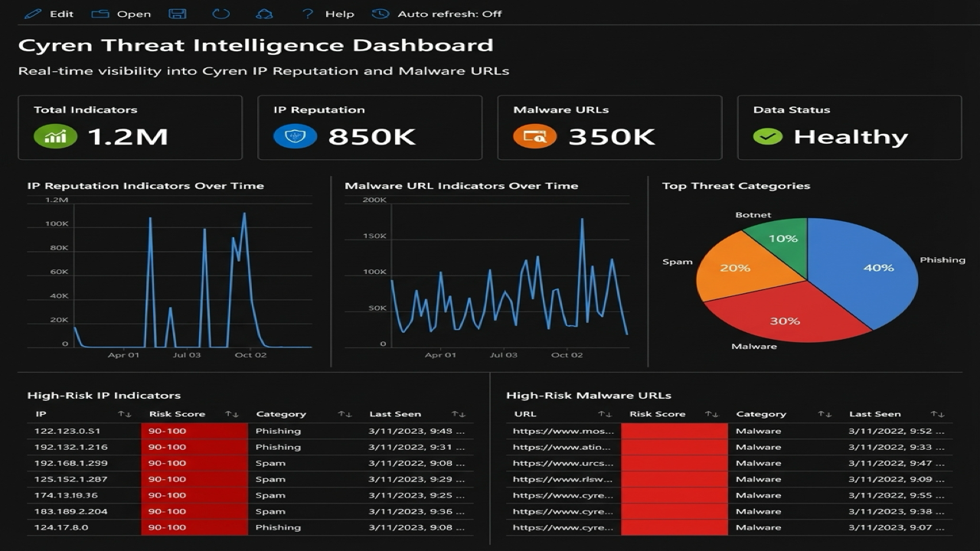Change the Auto refresh: Off setting
This screenshot has height=551, width=980.
(436, 14)
